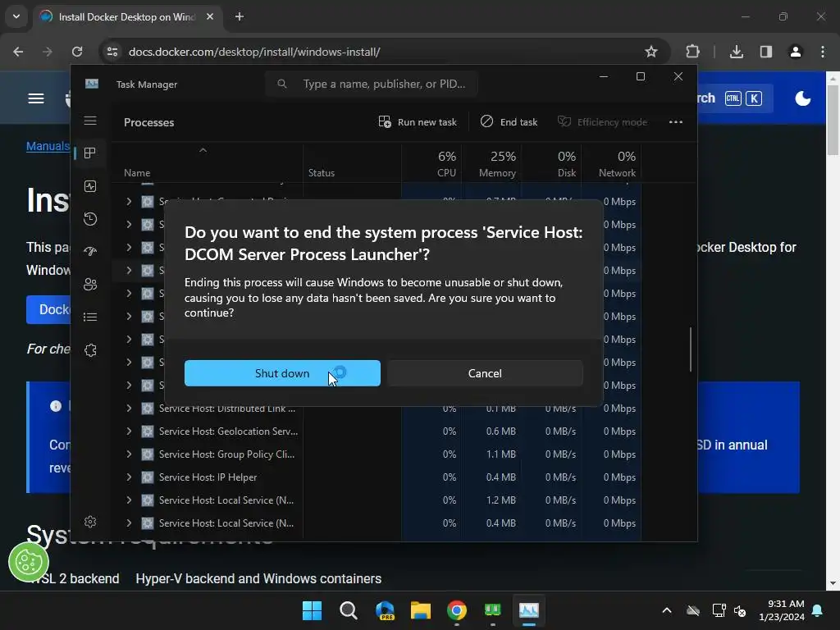Open Chrome extensions puzzle icon
Image resolution: width=840 pixels, height=630 pixels.
[692, 52]
